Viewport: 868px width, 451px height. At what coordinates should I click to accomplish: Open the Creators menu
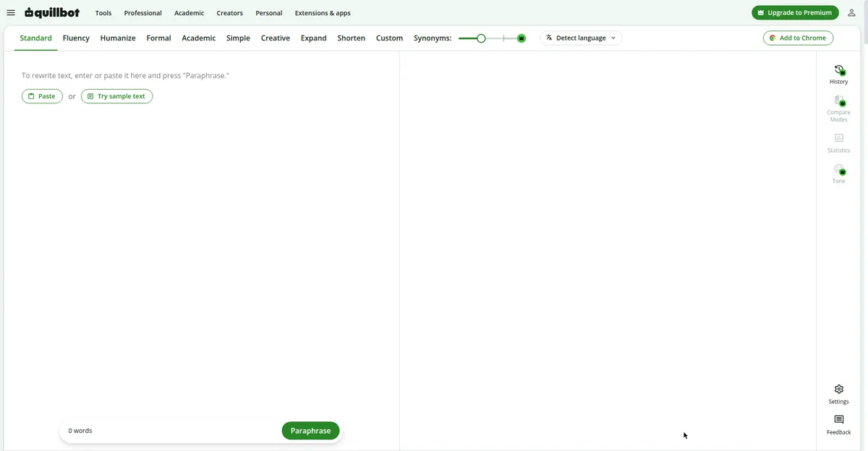click(229, 13)
